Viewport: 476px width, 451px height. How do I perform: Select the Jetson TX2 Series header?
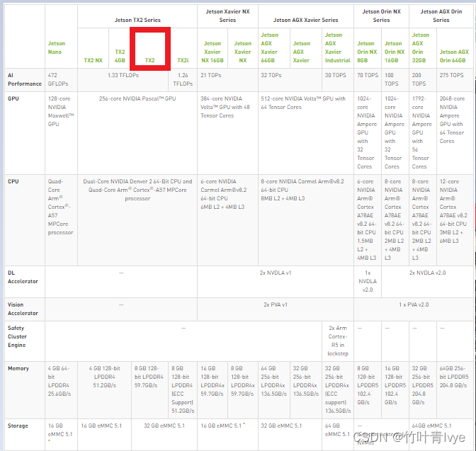[137, 20]
